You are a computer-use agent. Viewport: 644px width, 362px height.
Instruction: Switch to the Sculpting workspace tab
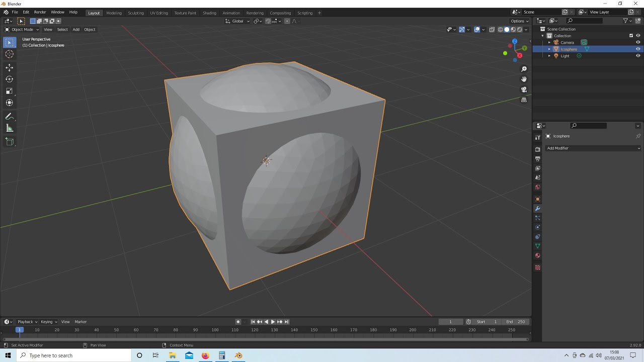[135, 13]
